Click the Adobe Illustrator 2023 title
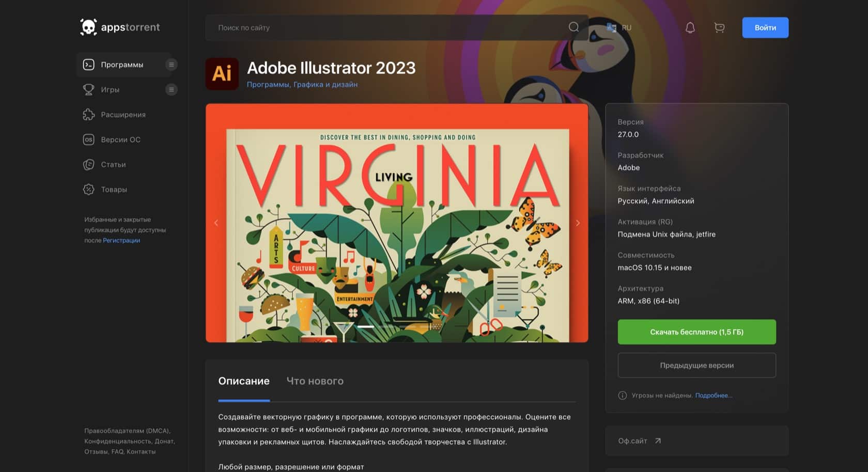The image size is (868, 472). pyautogui.click(x=331, y=68)
